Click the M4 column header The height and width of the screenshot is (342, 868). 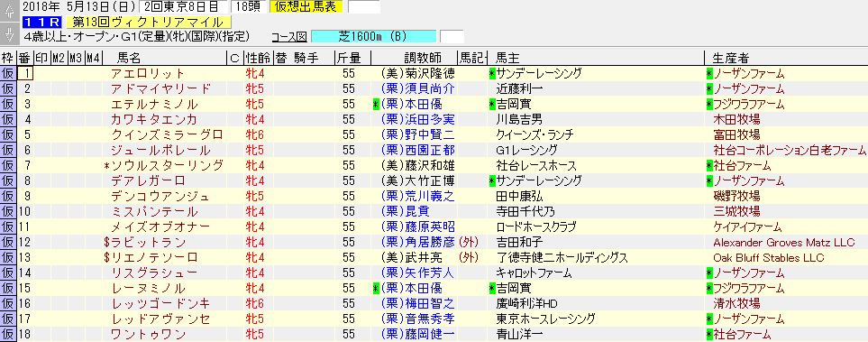(93, 58)
